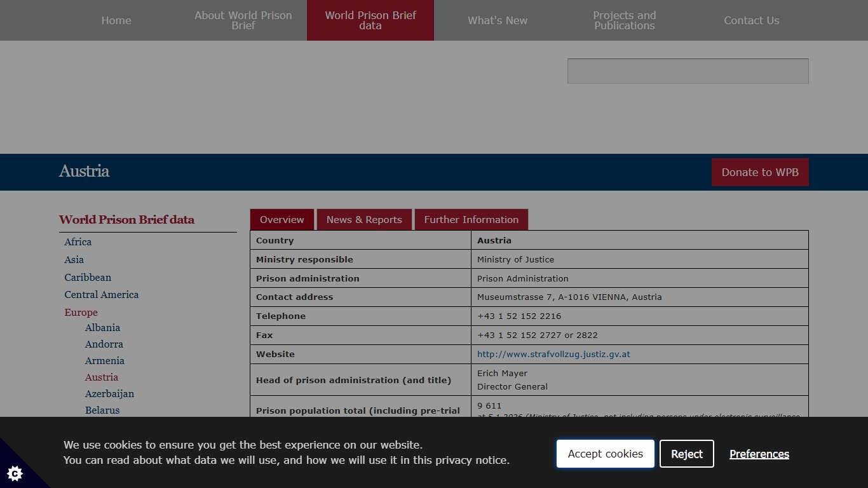Open Albania country page
This screenshot has height=488, width=868.
[x=102, y=328]
